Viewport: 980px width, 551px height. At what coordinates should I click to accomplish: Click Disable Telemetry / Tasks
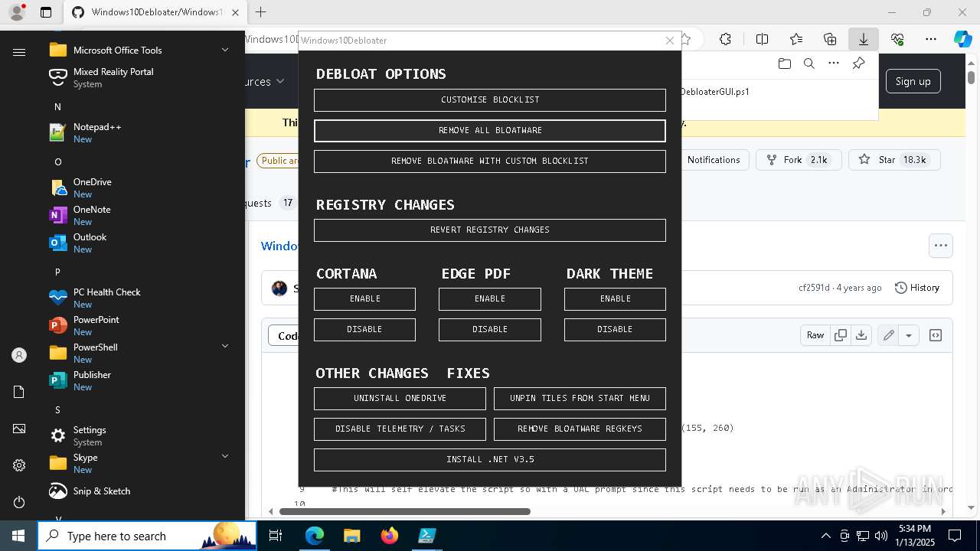(x=400, y=429)
